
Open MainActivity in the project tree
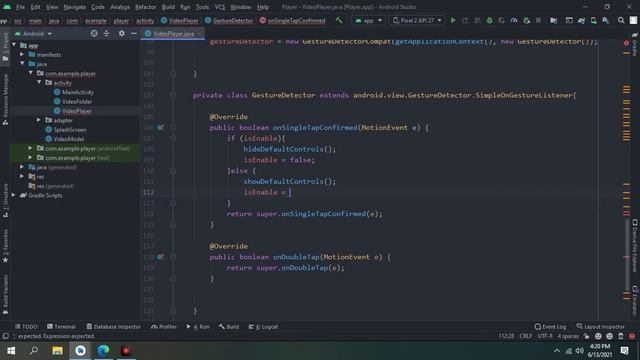pos(78,92)
